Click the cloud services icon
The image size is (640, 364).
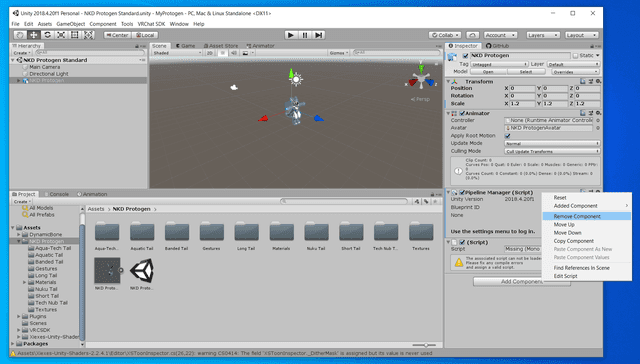pos(472,35)
